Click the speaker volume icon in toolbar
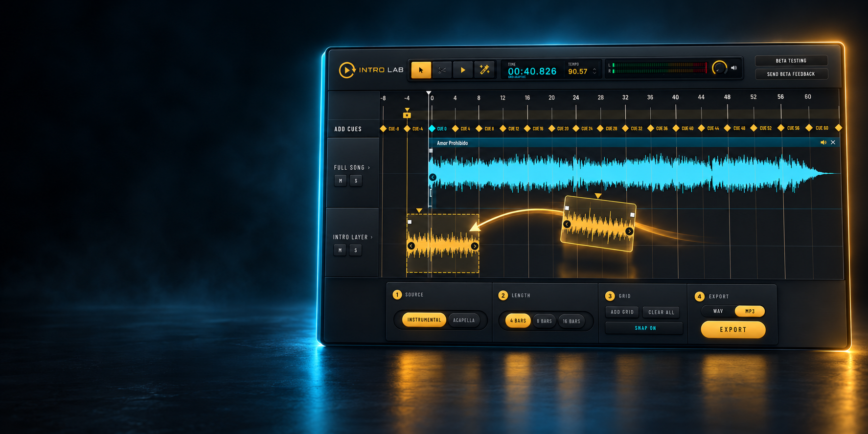This screenshot has width=868, height=434. pyautogui.click(x=734, y=68)
